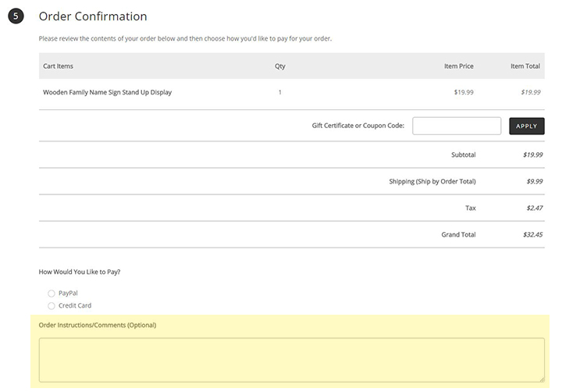Viewport: 562px width, 392px height.
Task: Click the Cart Items column header
Action: (58, 66)
